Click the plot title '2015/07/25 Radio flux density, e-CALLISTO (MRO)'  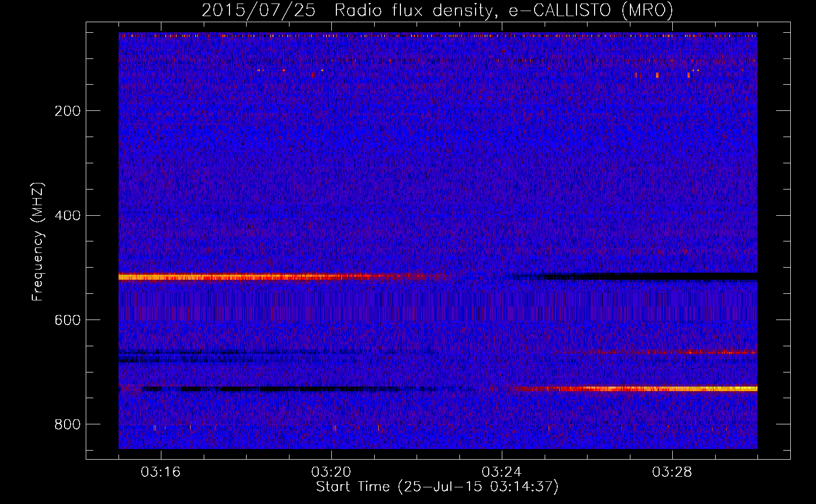437,10
